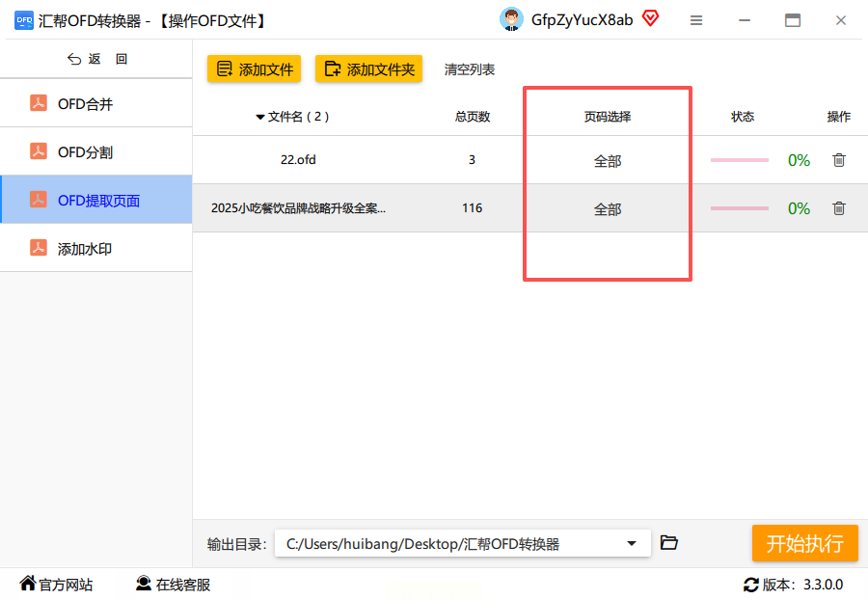
Task: Toggle sort arrow beside 文件名 header
Action: 260,118
